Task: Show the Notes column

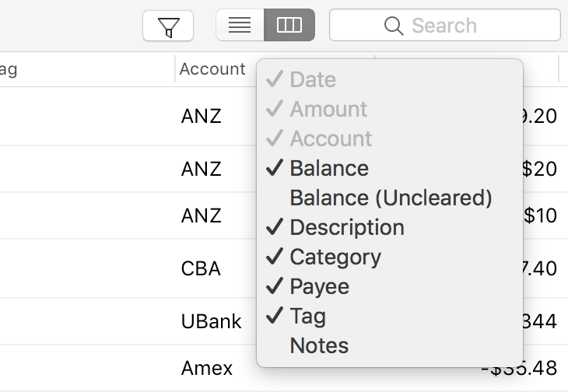Action: click(x=390, y=345)
